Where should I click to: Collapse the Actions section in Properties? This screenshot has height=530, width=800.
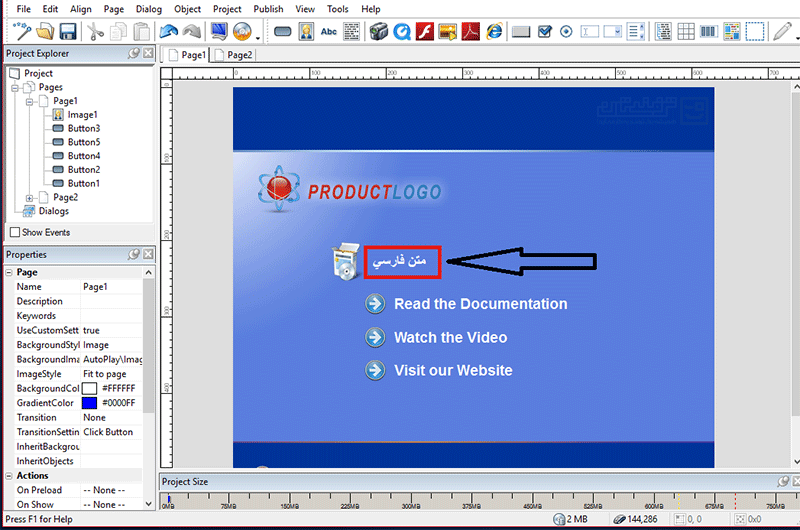click(9, 476)
